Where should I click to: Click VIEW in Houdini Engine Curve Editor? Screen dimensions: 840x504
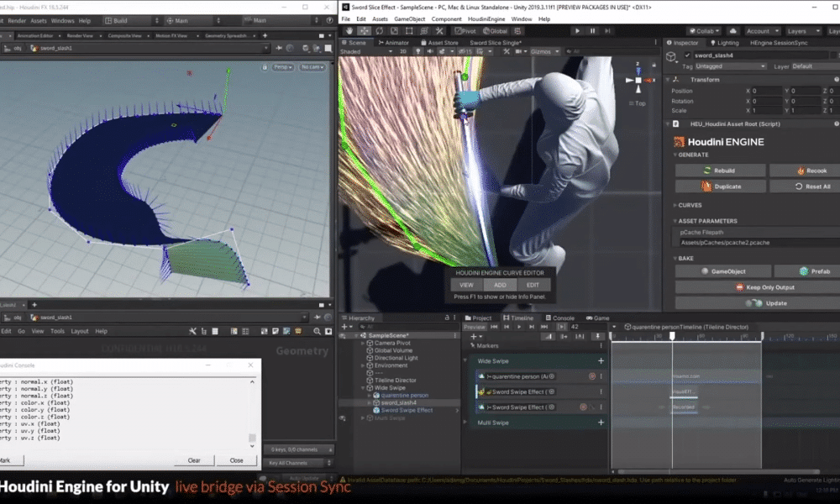466,285
